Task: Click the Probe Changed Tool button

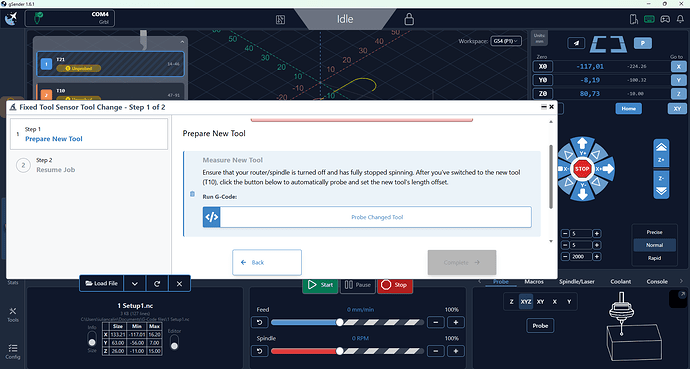Action: 367,217
